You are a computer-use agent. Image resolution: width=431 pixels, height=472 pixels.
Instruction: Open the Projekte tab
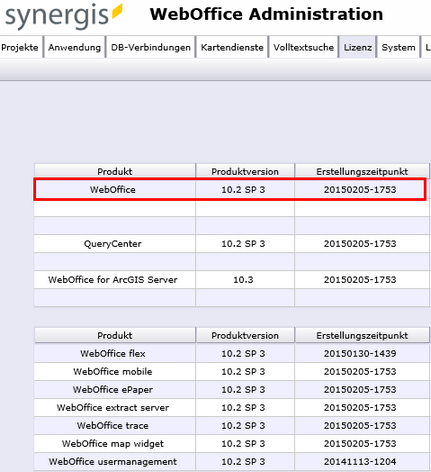coord(21,47)
